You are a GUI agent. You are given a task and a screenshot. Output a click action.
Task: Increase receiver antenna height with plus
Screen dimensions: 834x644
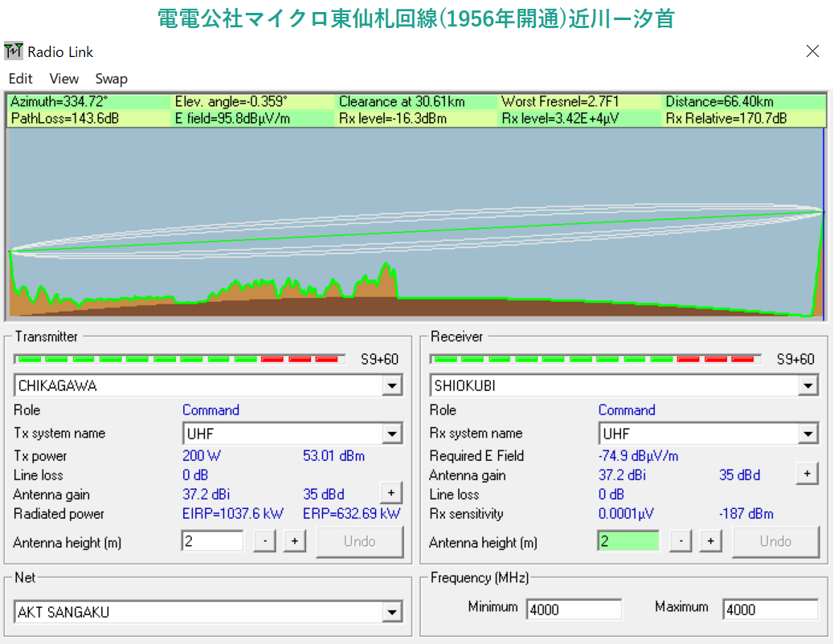point(710,541)
